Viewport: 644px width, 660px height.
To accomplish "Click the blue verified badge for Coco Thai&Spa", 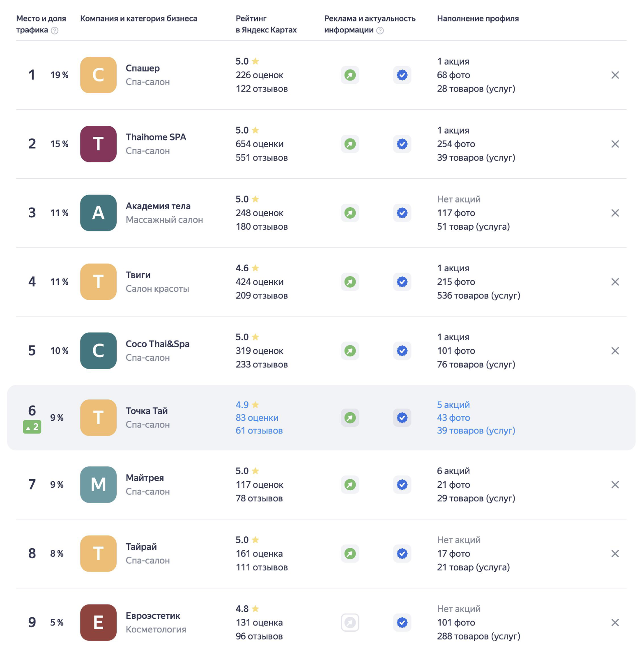I will tap(402, 351).
